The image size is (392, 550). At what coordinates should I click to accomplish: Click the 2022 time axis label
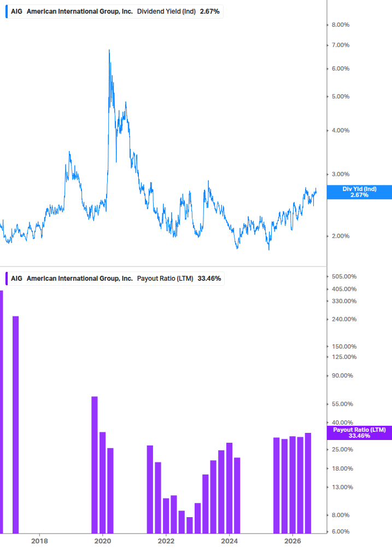[x=166, y=541]
